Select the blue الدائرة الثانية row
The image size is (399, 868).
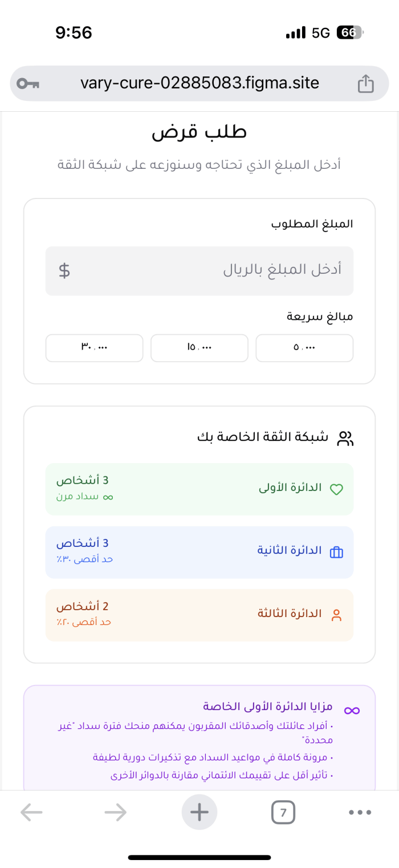199,552
